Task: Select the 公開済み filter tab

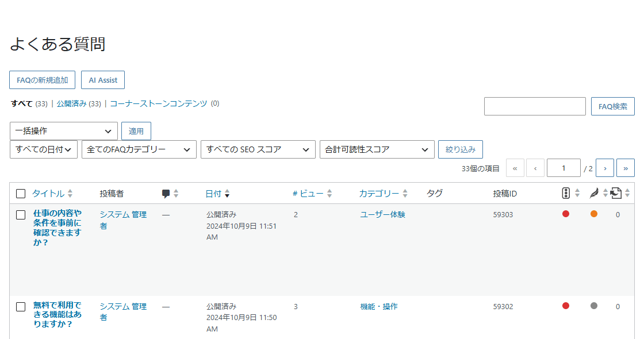Action: tap(71, 104)
